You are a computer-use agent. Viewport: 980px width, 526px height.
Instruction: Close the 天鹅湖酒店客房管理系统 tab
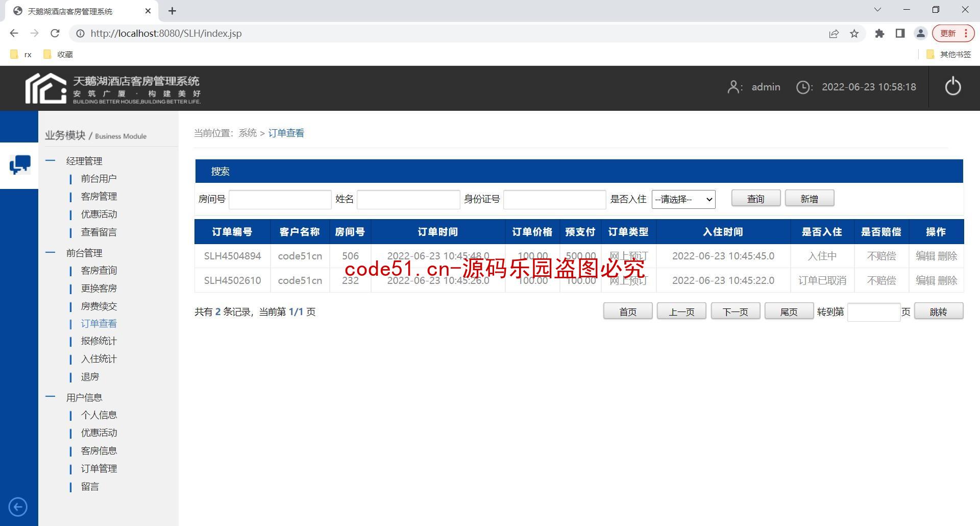tap(148, 11)
